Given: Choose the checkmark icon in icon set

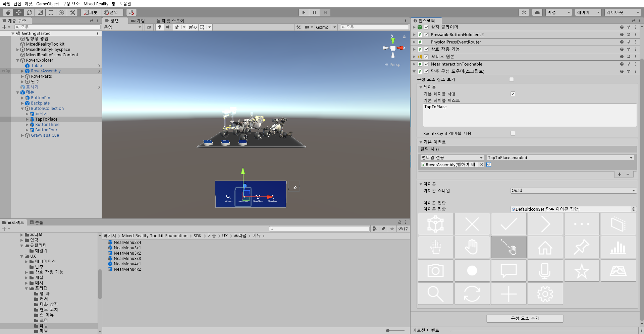Looking at the screenshot, I should point(508,224).
